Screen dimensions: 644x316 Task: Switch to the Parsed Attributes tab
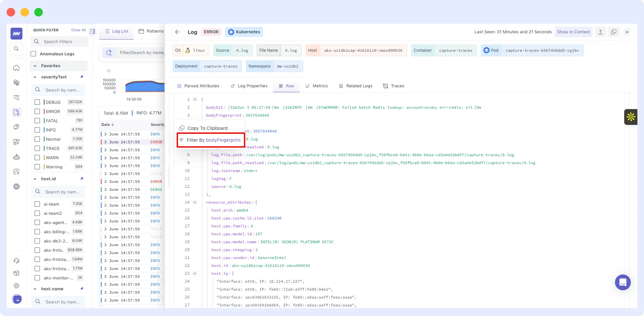(x=198, y=86)
